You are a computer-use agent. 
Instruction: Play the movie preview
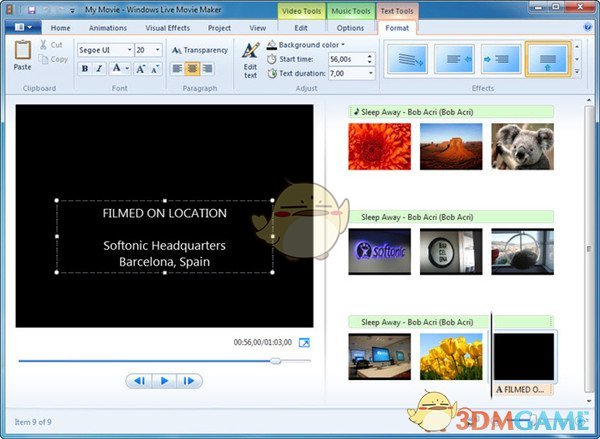(164, 380)
